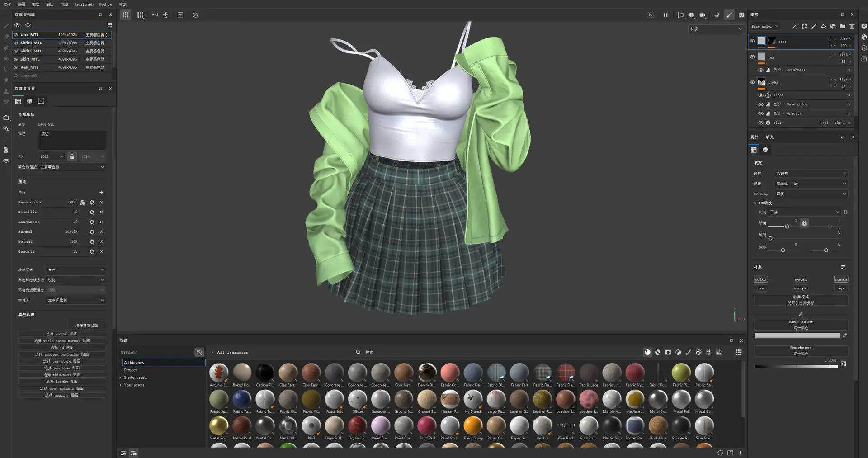Hide the blur filter effect
Image resolution: width=868 pixels, height=458 pixels.
pyautogui.click(x=761, y=123)
